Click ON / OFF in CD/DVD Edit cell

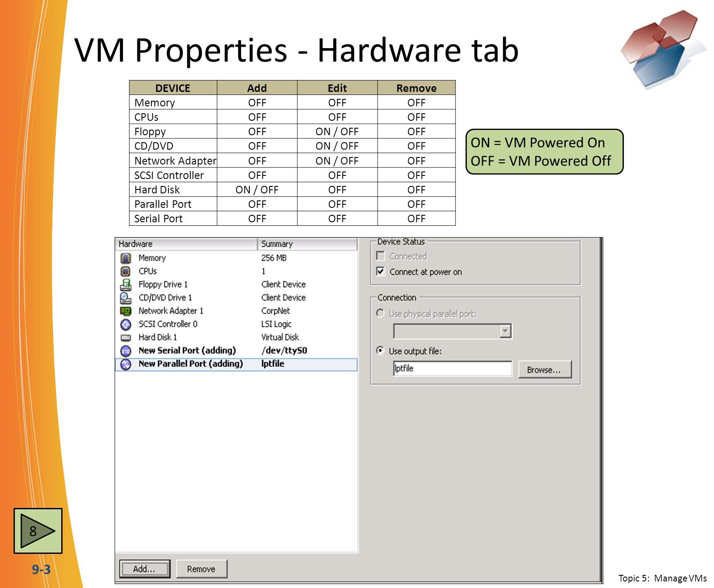(337, 146)
